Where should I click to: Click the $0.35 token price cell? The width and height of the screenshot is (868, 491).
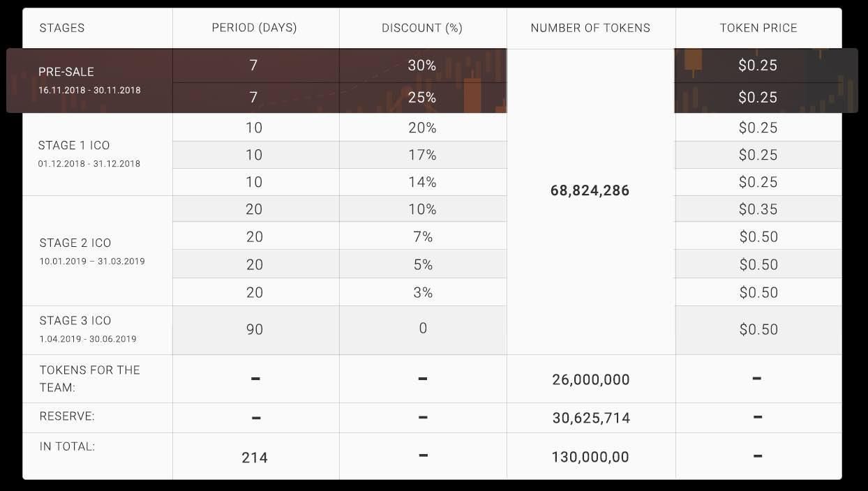(758, 209)
